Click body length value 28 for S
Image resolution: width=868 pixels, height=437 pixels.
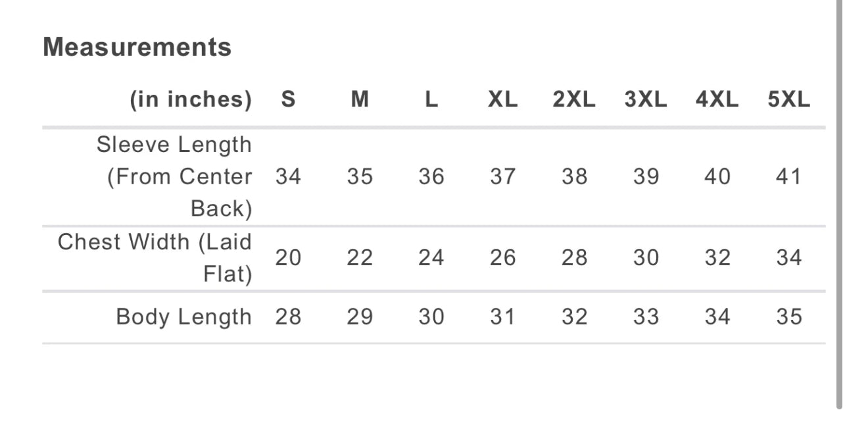point(288,317)
